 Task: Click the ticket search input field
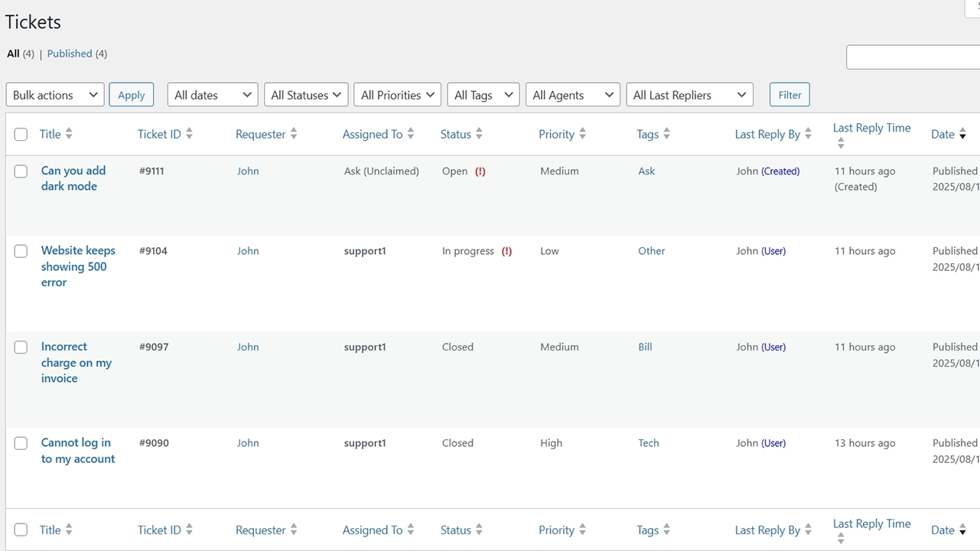[x=912, y=57]
